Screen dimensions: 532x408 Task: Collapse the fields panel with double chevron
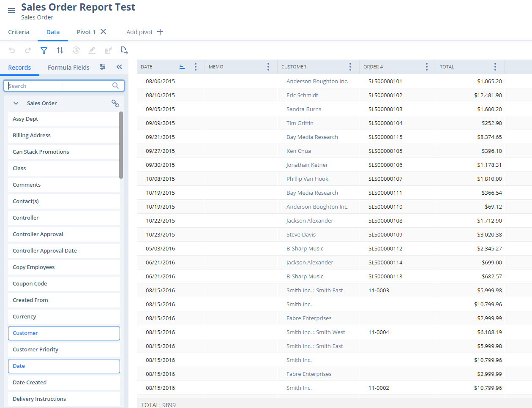(119, 67)
